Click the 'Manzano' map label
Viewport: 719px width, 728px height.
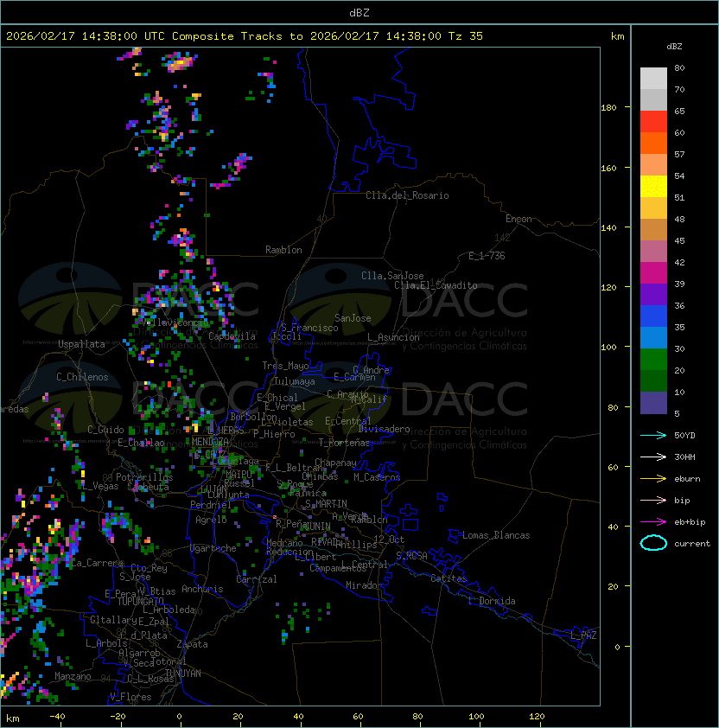point(73,676)
